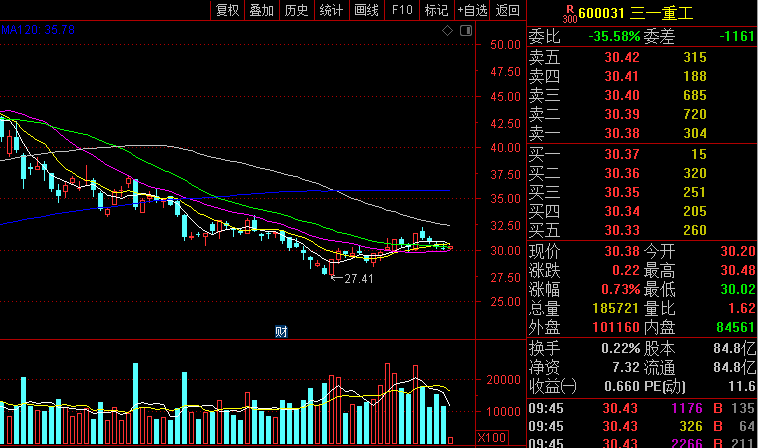Viewport: 758px width, 448px height.
Task: Select 卖四 price 30.41
Action: click(x=622, y=76)
